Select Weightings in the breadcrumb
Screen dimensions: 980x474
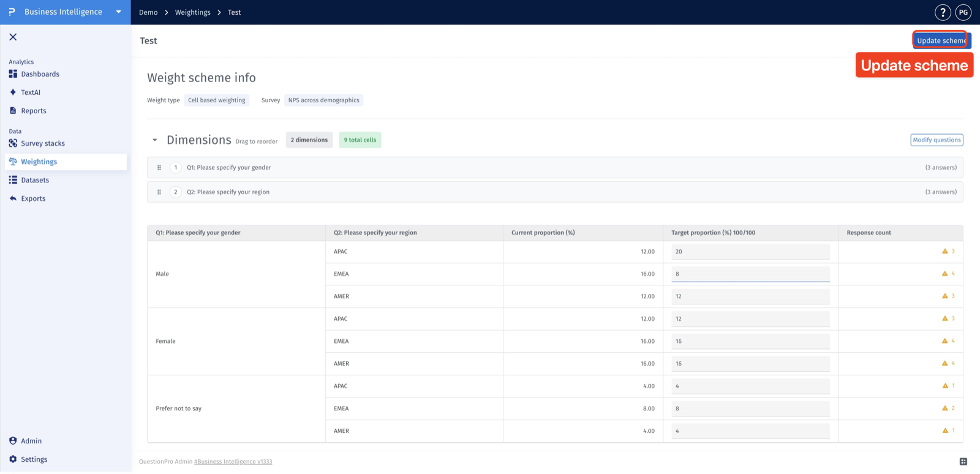[192, 12]
